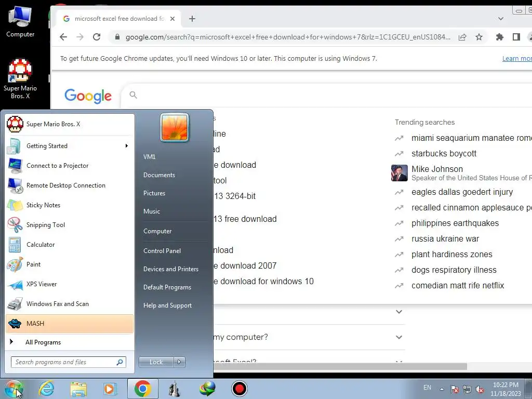This screenshot has height=399, width=532.
Task: Bookmark this page with star icon
Action: pyautogui.click(x=478, y=37)
